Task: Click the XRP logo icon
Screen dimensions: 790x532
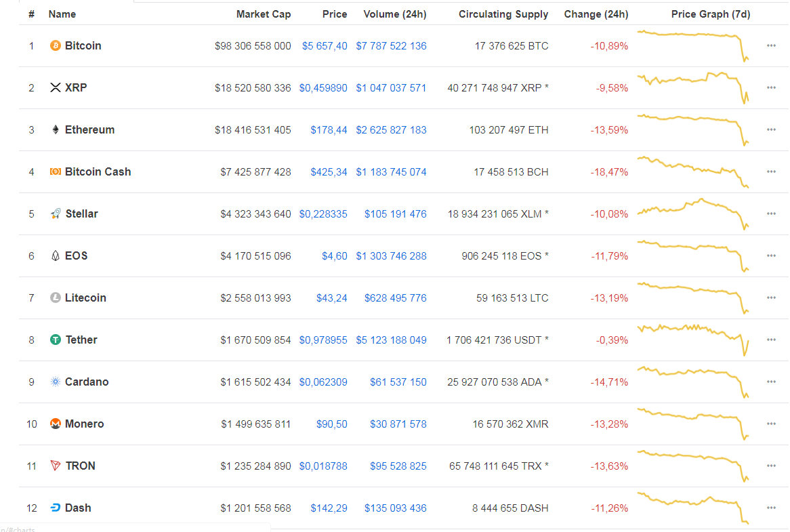Action: [x=56, y=87]
